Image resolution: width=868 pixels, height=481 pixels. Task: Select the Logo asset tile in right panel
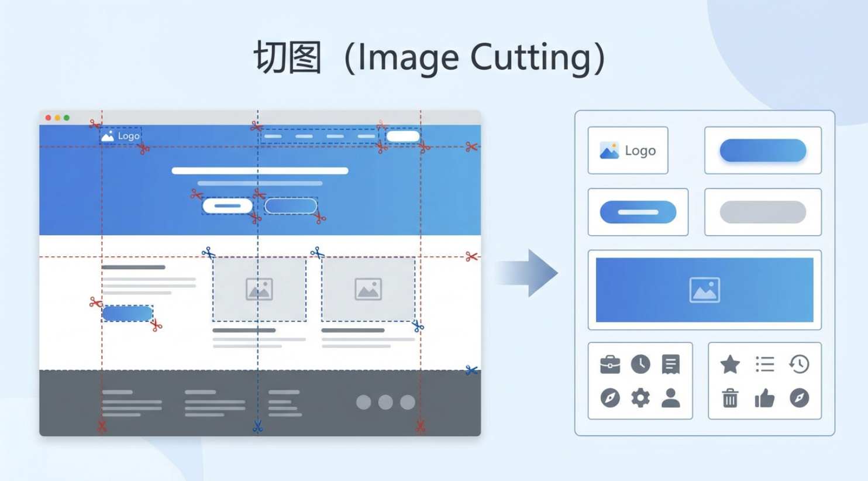(628, 151)
